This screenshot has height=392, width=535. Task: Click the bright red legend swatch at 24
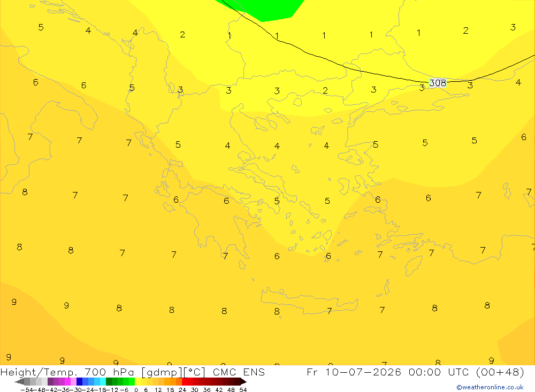(x=185, y=382)
